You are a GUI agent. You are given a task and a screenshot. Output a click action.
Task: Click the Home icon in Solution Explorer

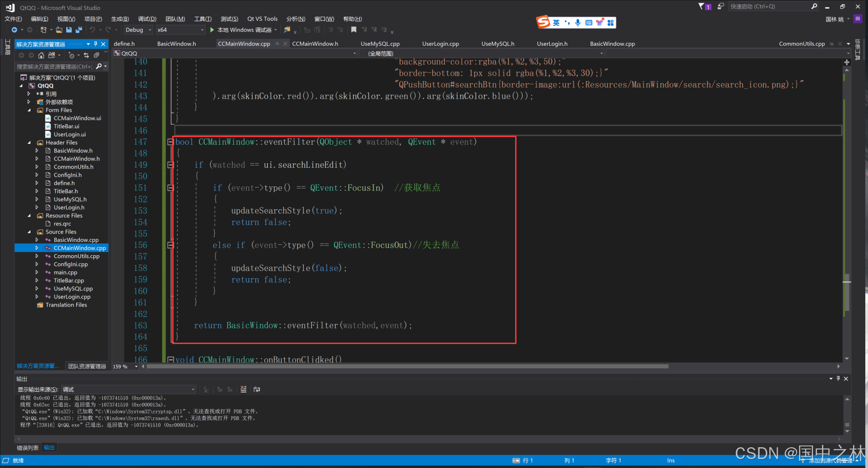41,55
